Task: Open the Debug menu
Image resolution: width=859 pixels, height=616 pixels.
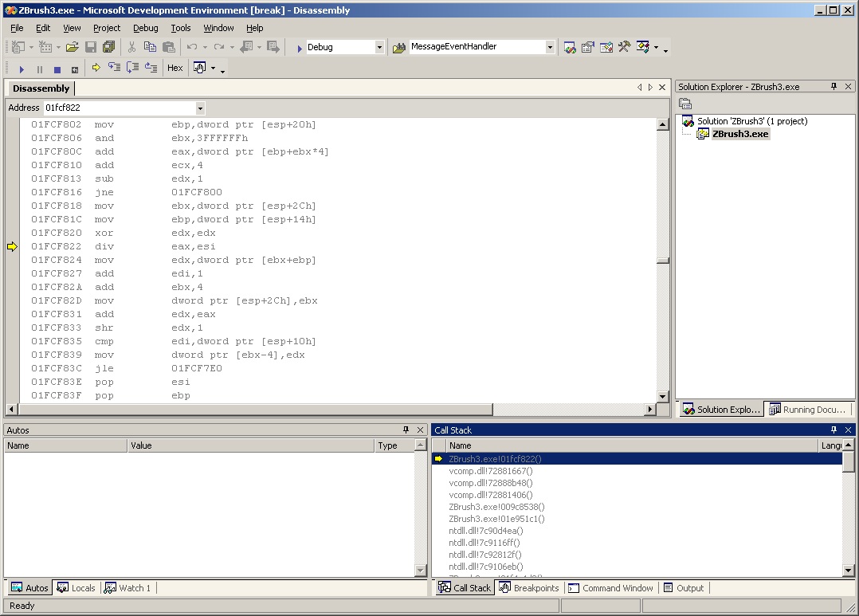Action: (x=145, y=28)
